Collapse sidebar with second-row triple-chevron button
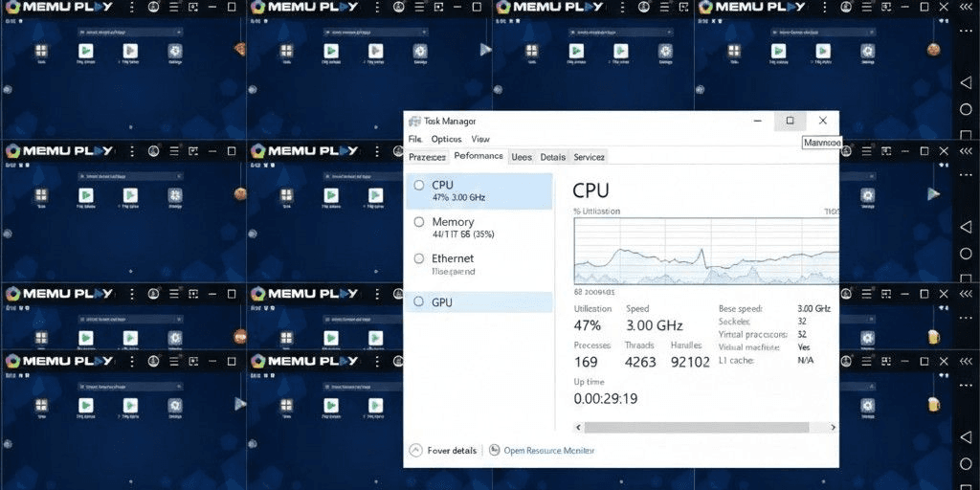 pos(966,150)
